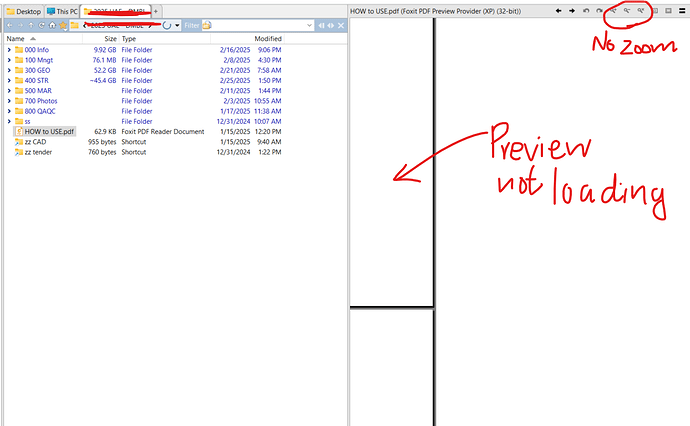The height and width of the screenshot is (426, 690).
Task: Click the HOW to USE.pdf file icon
Action: pos(19,132)
